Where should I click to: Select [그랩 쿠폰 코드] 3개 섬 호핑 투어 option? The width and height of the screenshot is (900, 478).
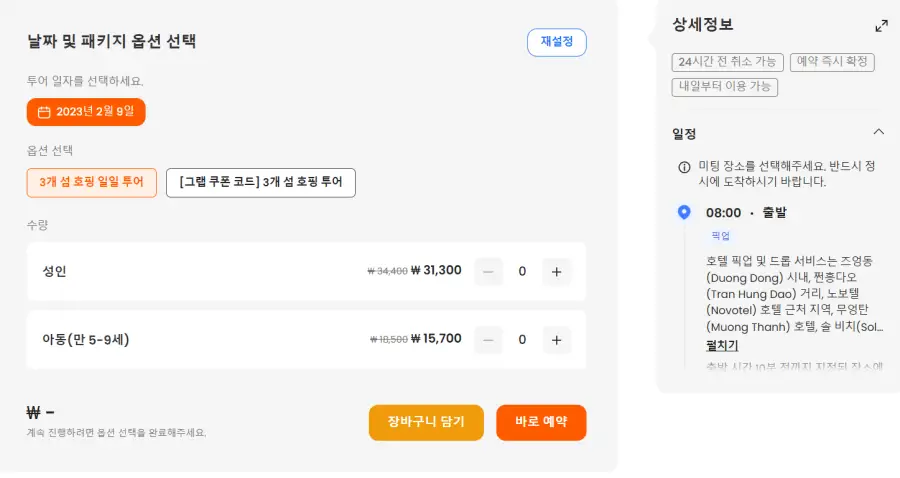pyautogui.click(x=260, y=183)
